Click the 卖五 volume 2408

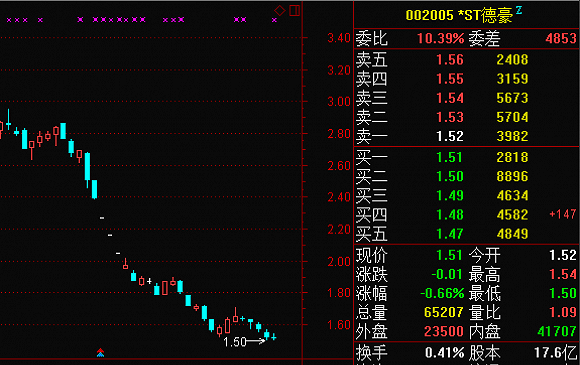click(x=512, y=60)
